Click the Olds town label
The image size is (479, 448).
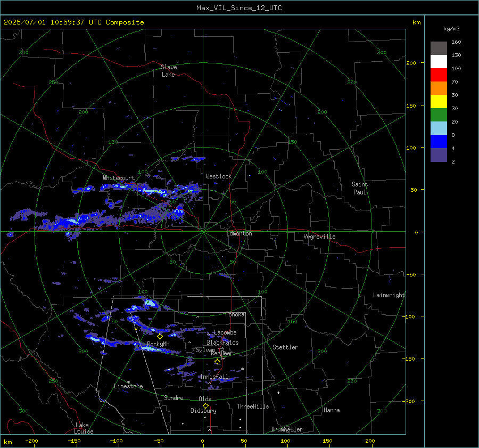coord(205,399)
